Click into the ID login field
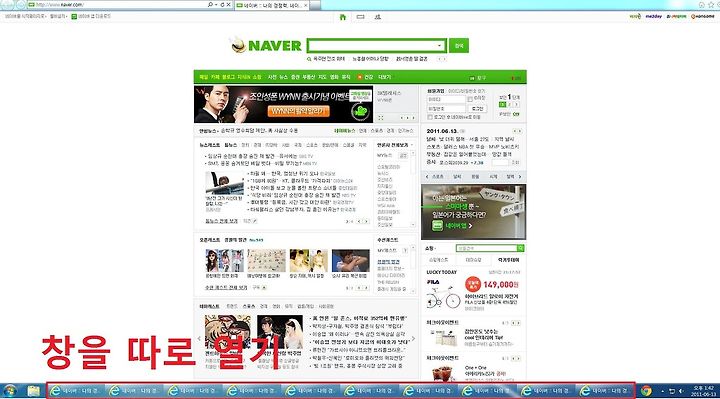Viewport: 720px width, 399px height. click(x=446, y=99)
